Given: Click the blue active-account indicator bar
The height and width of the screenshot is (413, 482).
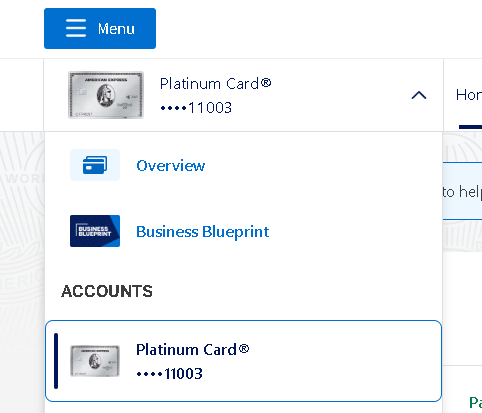Looking at the screenshot, I should [x=56, y=361].
